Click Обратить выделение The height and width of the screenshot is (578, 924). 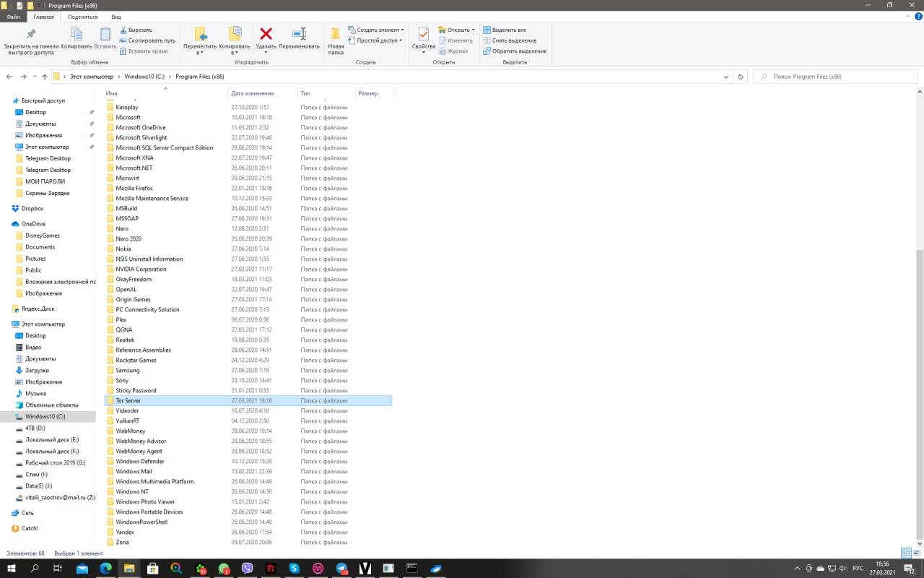515,51
